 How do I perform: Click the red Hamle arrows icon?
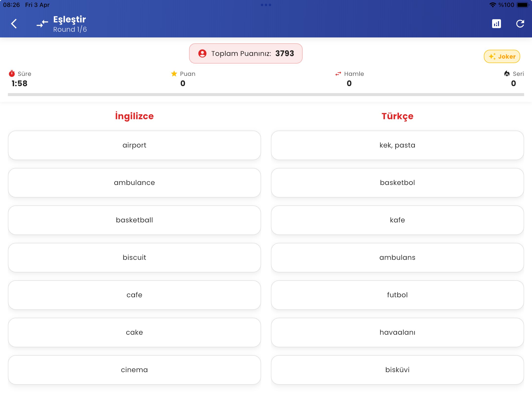(x=338, y=74)
